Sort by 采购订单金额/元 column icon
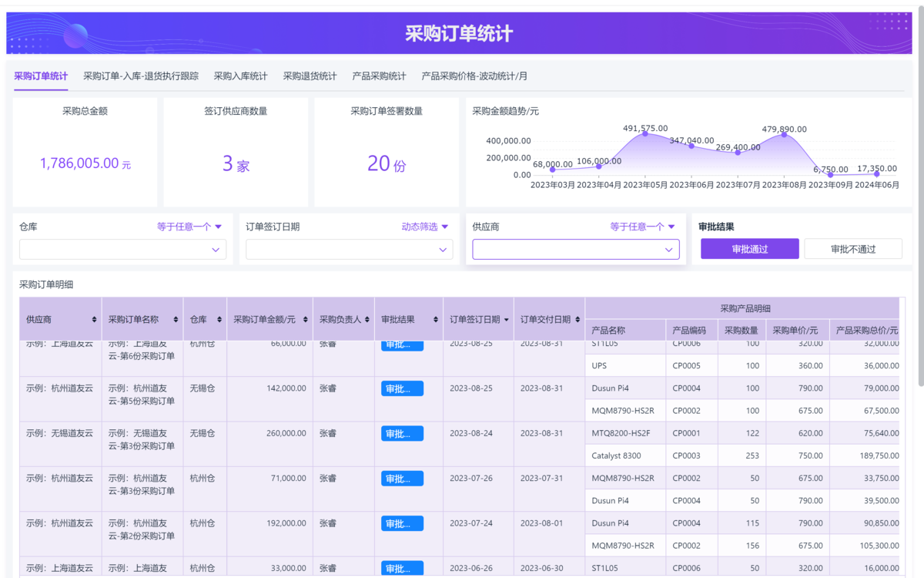This screenshot has height=578, width=924. point(306,320)
